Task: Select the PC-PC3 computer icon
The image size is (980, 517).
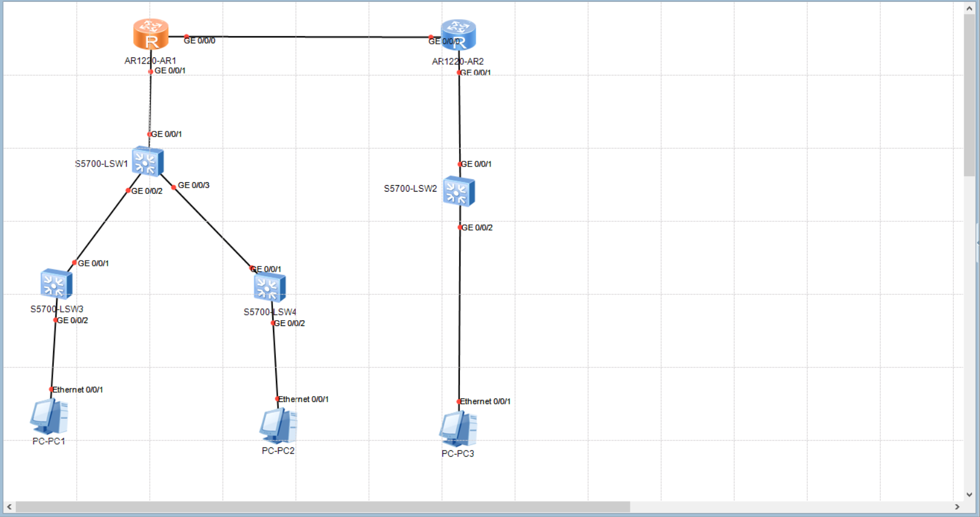Action: pos(458,429)
